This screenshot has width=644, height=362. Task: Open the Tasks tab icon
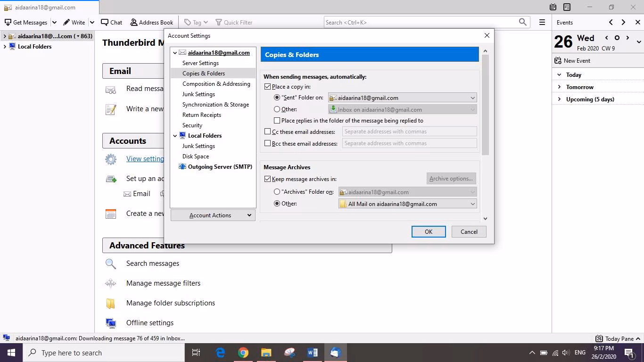click(567, 7)
